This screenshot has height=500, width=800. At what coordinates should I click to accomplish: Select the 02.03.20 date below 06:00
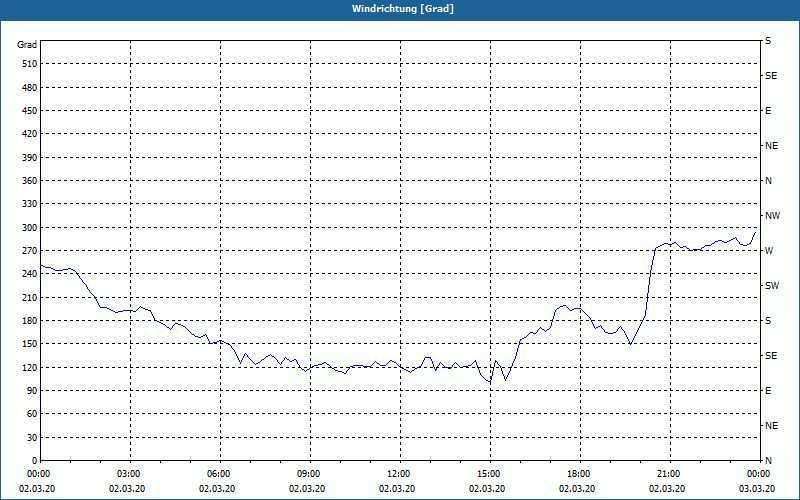[x=217, y=489]
